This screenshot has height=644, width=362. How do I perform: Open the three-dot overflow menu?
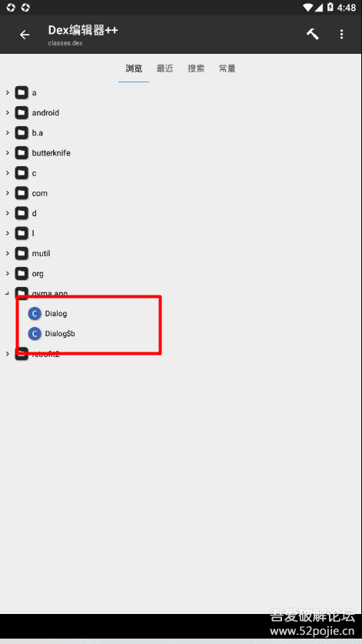point(341,35)
